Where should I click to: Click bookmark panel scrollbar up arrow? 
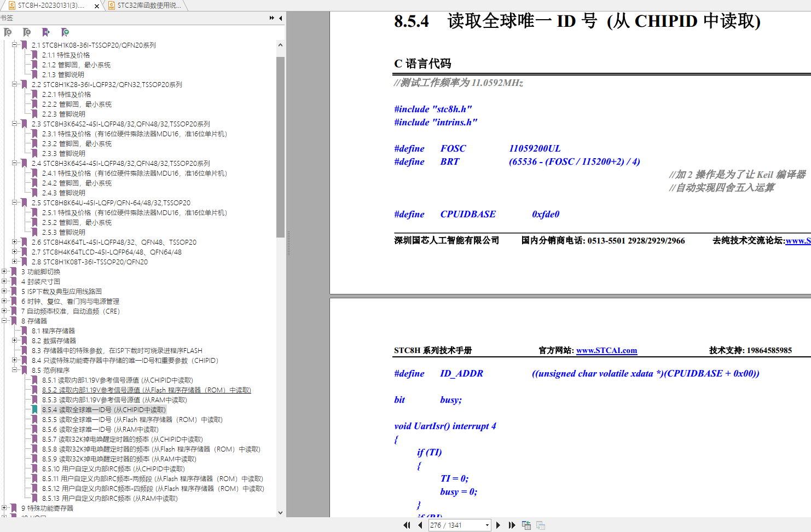[x=280, y=45]
